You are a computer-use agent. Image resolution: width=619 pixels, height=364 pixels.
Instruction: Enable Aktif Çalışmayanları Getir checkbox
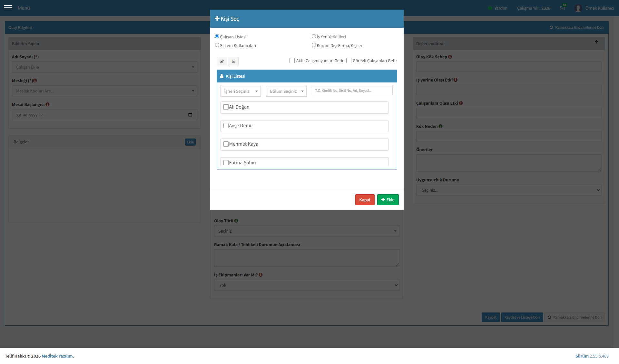tap(292, 61)
